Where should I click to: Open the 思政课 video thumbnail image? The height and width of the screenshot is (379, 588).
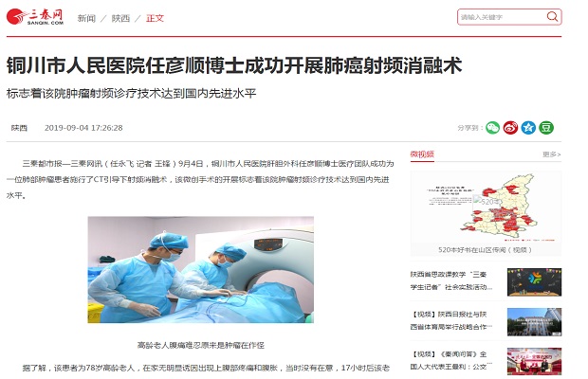click(534, 282)
